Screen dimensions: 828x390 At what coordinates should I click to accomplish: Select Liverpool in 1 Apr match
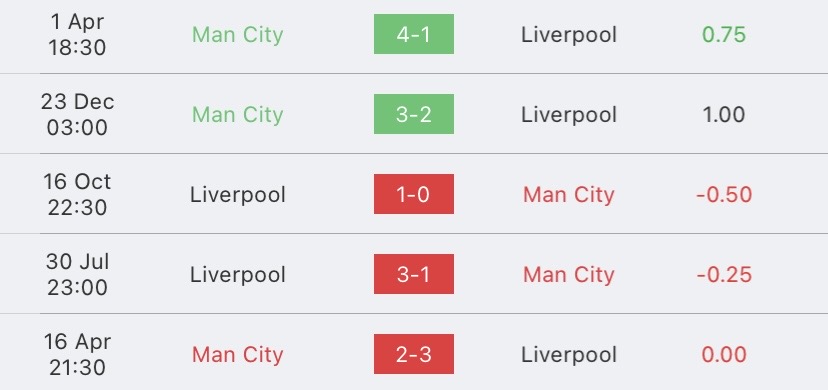569,35
